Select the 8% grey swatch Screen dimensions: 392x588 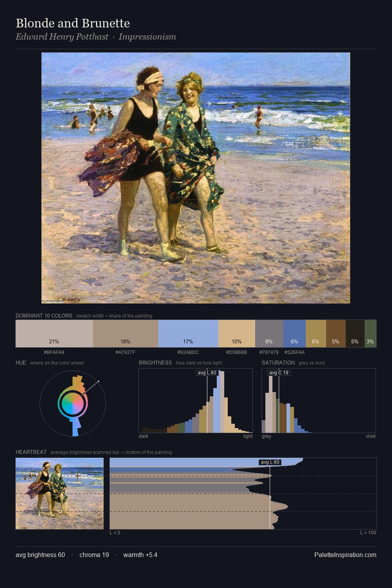pos(269,334)
